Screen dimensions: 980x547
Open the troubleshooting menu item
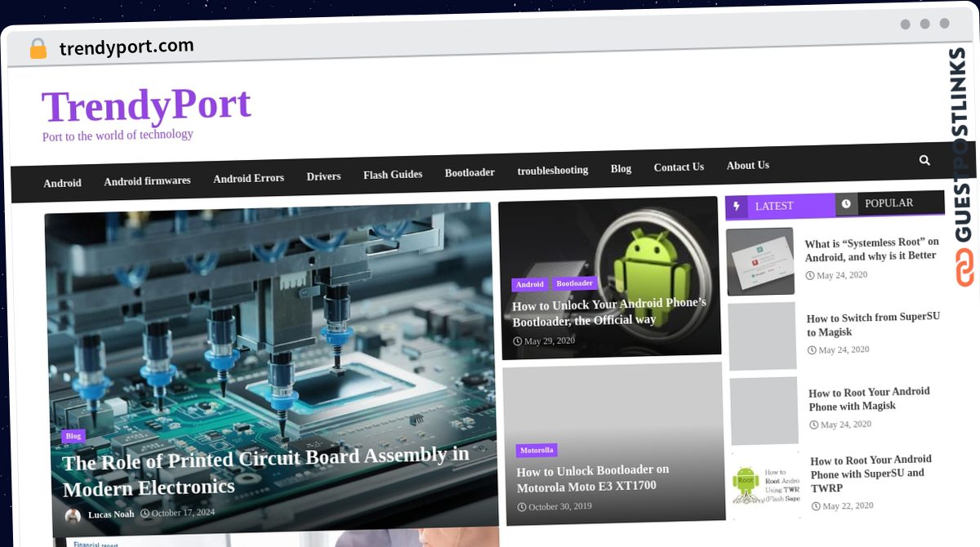pyautogui.click(x=552, y=170)
